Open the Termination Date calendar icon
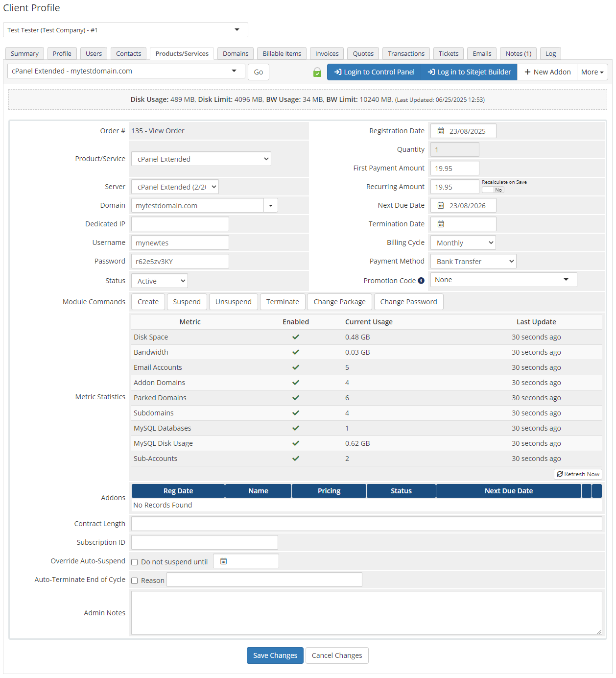This screenshot has width=616, height=678. click(x=441, y=224)
